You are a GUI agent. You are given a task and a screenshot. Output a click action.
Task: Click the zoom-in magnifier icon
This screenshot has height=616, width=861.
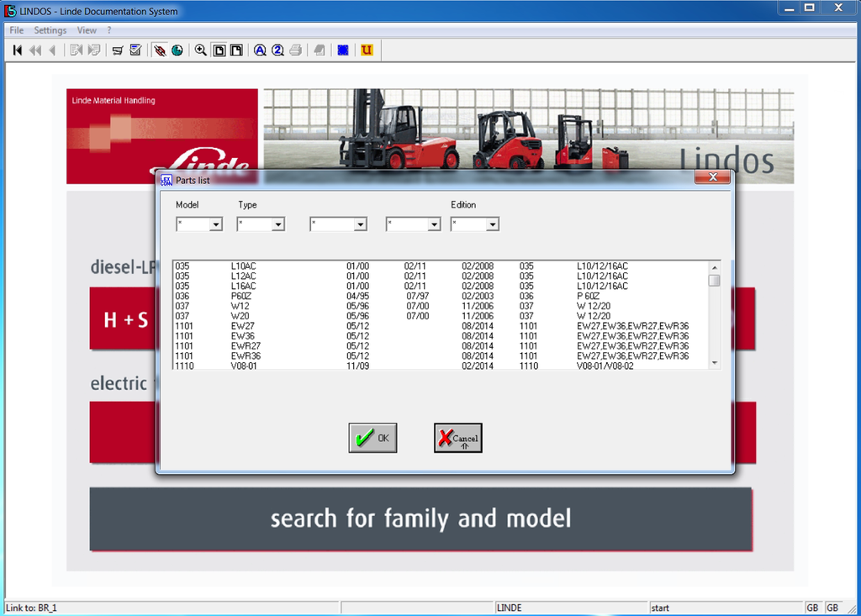coord(201,50)
